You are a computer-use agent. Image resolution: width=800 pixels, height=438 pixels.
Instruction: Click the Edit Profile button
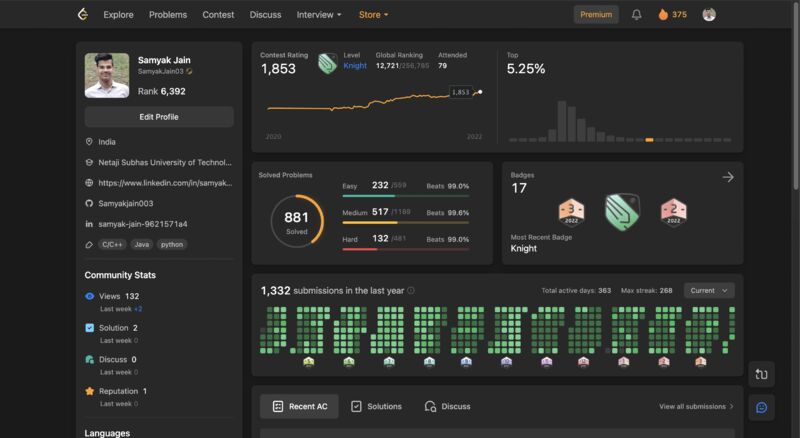[x=159, y=117]
